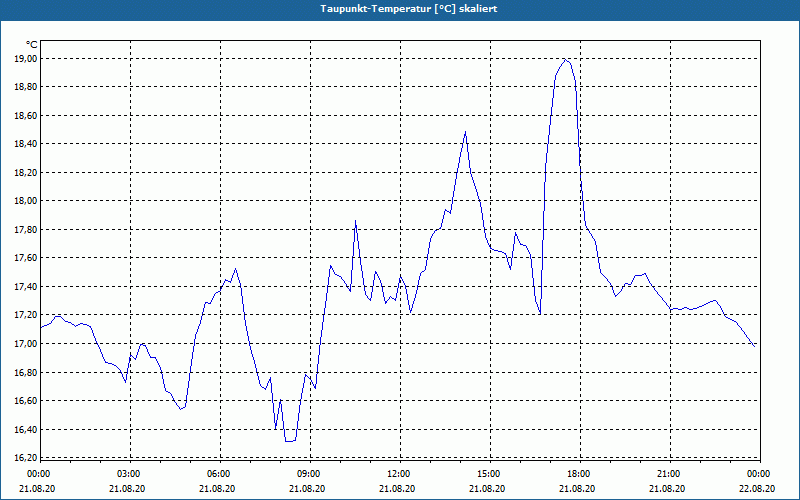Click the '00:00' label above date 22.08.20

click(758, 474)
